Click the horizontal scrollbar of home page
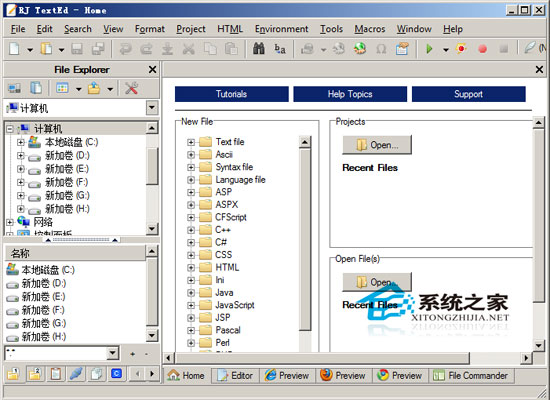Viewport: 550px width, 400px height. tap(322, 358)
